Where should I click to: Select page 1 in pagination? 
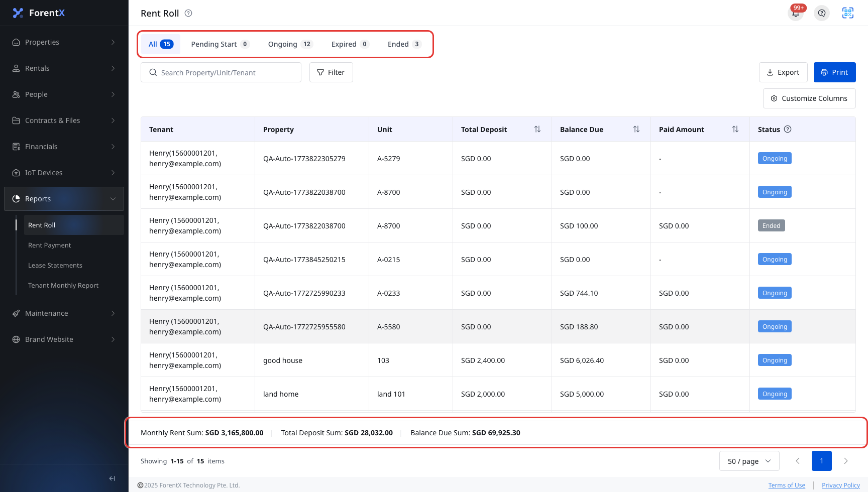pyautogui.click(x=822, y=461)
